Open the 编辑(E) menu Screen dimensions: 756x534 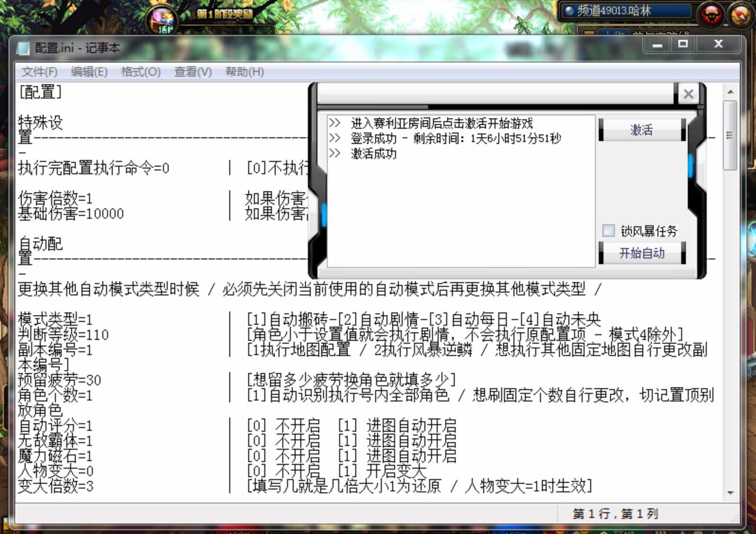(89, 72)
